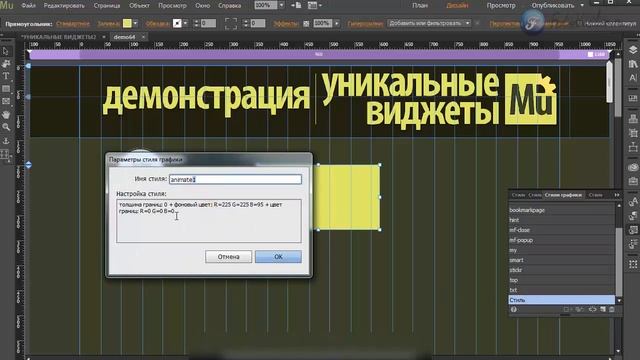Open the Страница menu
The height and width of the screenshot is (360, 640).
pos(107,6)
